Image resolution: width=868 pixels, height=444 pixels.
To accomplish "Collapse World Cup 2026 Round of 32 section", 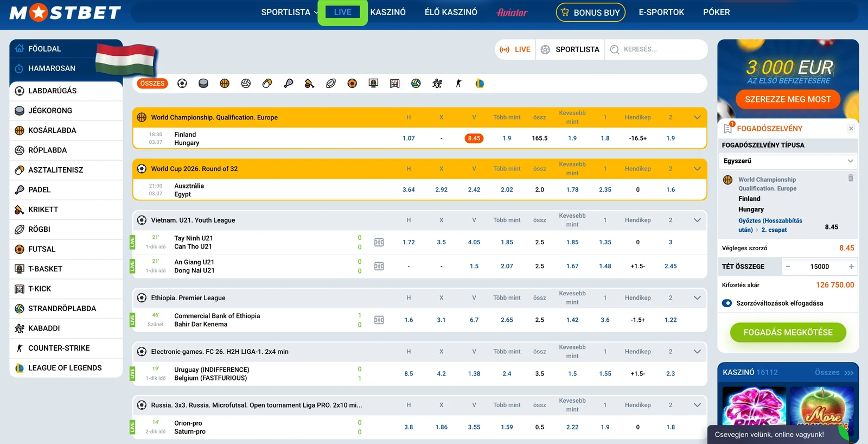I will [x=697, y=169].
